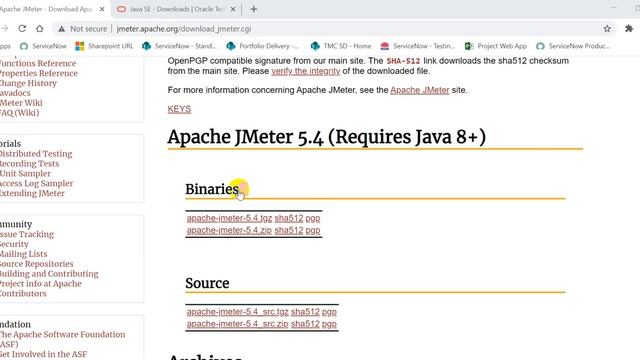Switch to the Java SE Downloads tab
Image resolution: width=640 pixels, height=360 pixels.
pyautogui.click(x=176, y=9)
